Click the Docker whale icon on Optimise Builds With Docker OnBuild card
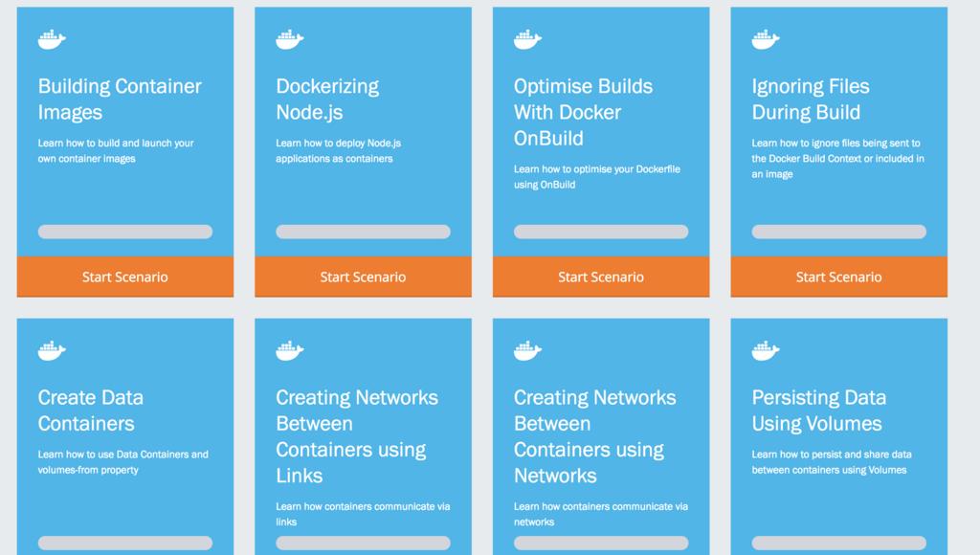Screen dimensions: 980x555 [x=528, y=39]
